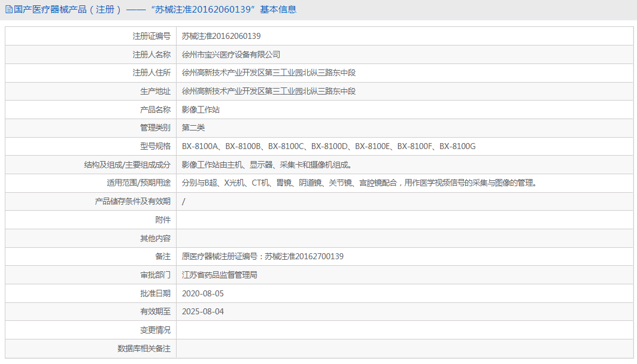Select the registration number value 苏械注准20162060139

click(221, 36)
